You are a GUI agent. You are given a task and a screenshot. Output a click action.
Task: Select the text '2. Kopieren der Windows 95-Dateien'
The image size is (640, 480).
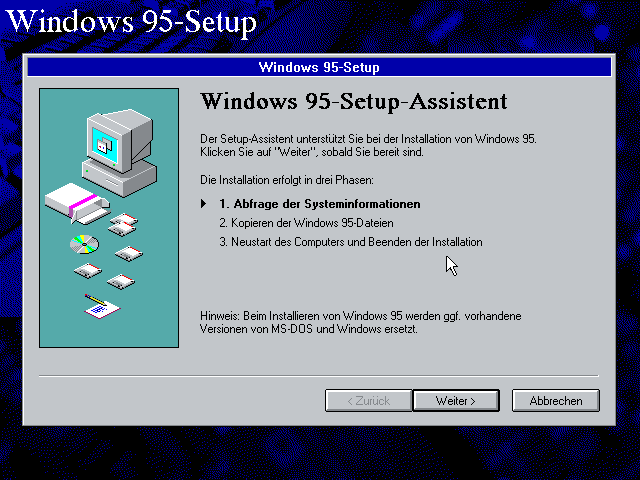(306, 223)
